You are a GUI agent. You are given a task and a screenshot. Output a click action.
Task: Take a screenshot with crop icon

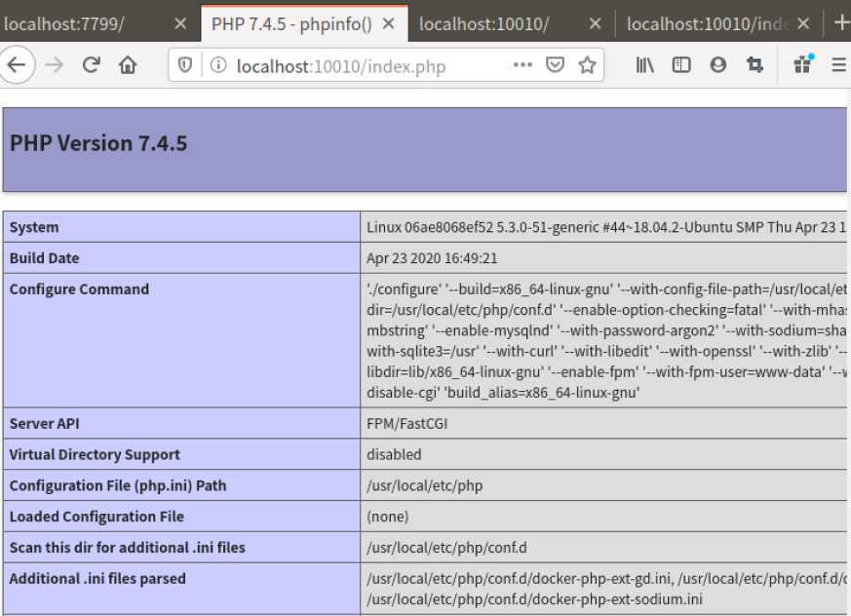[x=754, y=65]
